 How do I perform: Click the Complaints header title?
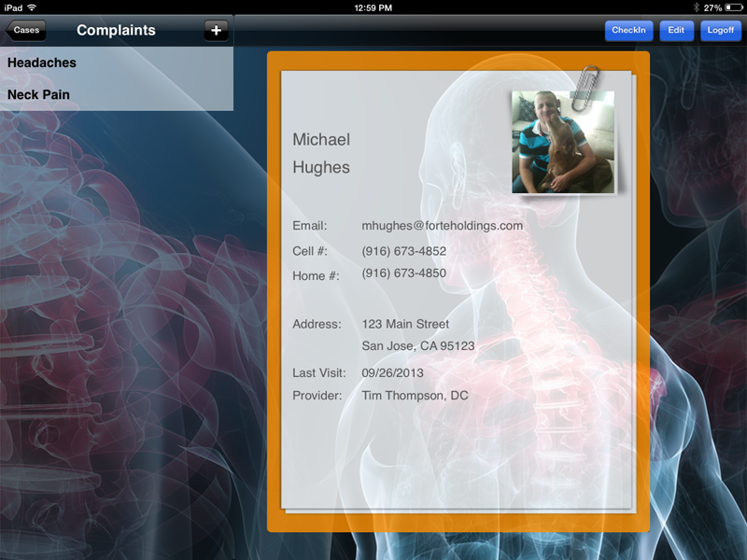click(x=116, y=30)
